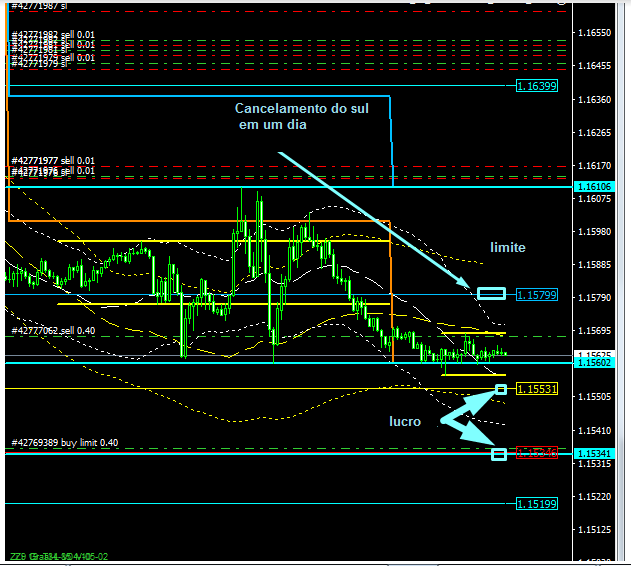Click the 1.16106 price tag on the axis
Image resolution: width=631 pixels, height=566 pixels.
(594, 187)
